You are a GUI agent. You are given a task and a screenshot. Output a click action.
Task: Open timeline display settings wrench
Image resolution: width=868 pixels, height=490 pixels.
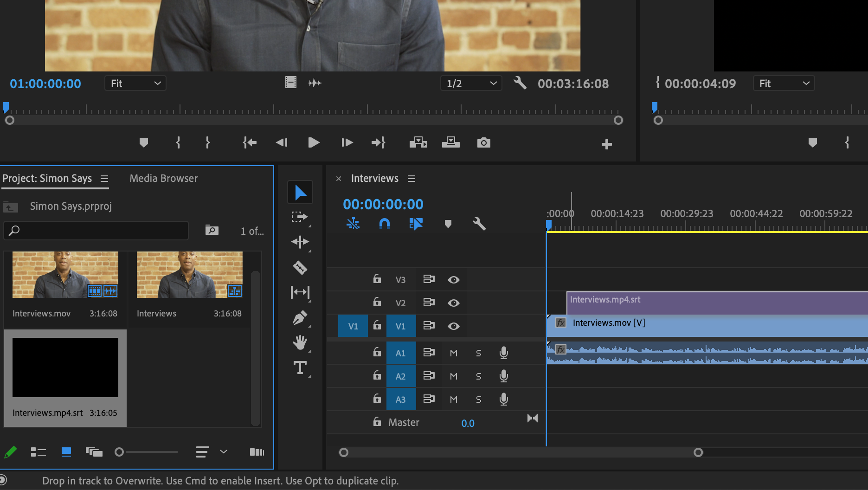tap(479, 224)
